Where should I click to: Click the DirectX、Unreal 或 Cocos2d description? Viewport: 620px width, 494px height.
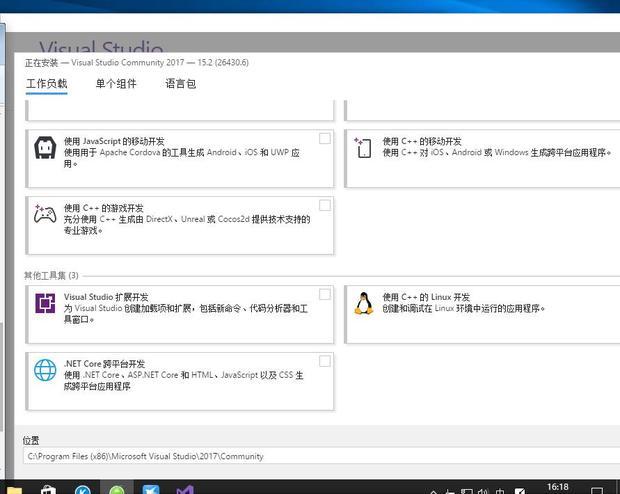187,225
